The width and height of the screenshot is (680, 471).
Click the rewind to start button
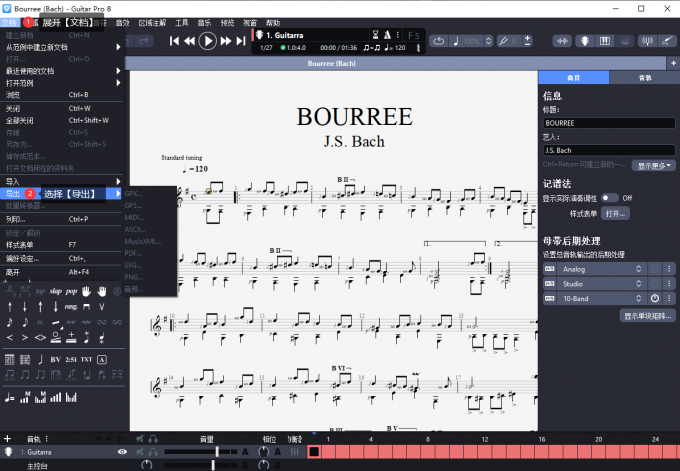[x=175, y=41]
